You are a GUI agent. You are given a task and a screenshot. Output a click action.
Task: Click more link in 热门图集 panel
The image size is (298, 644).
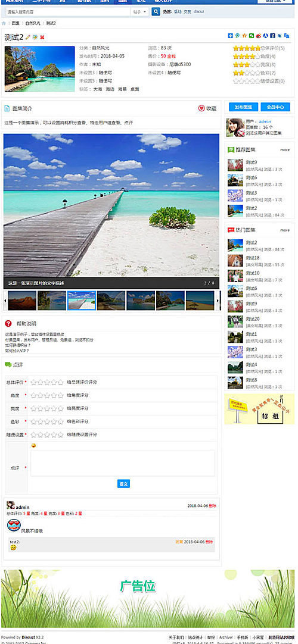tap(285, 230)
